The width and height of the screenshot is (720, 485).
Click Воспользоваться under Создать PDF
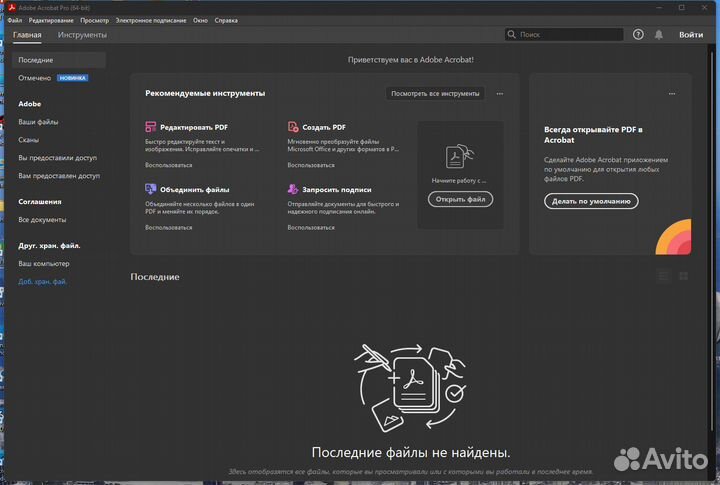coord(311,165)
